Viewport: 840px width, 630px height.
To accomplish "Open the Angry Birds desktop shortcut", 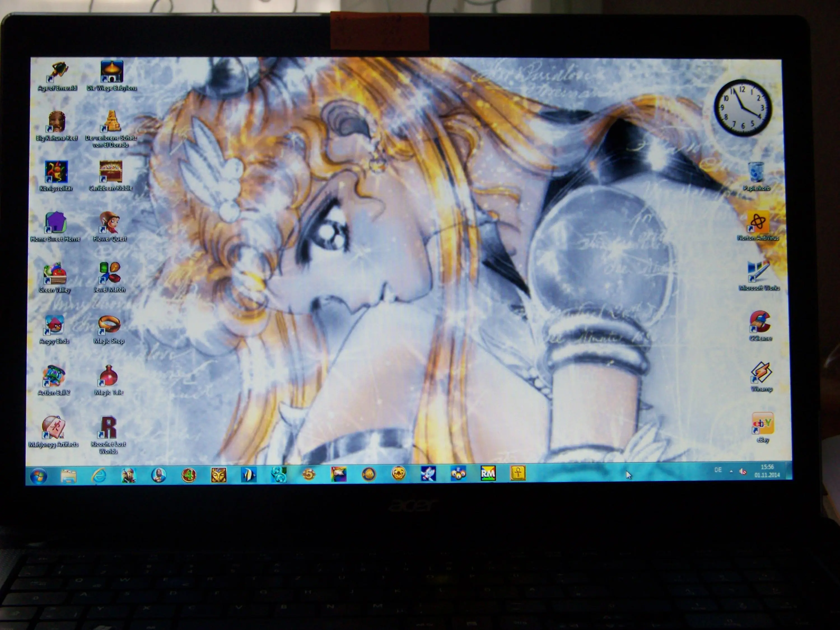I will (55, 325).
